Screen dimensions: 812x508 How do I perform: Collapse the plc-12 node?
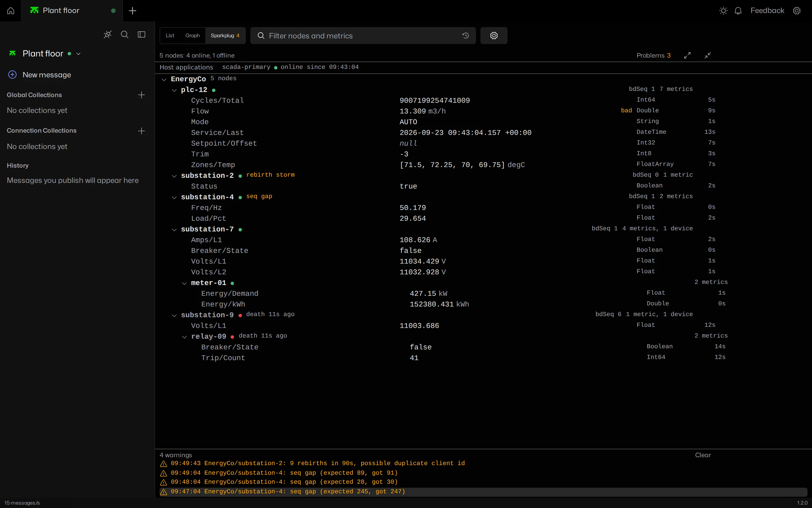tap(174, 90)
